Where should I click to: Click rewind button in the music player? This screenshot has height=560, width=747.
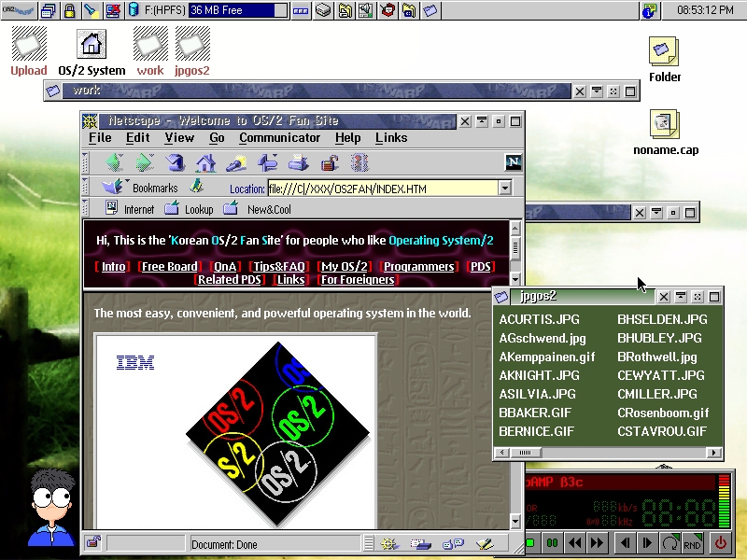575,543
